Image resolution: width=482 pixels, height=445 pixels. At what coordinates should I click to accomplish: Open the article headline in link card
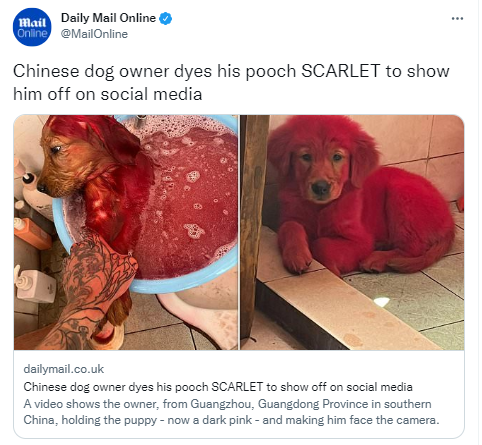pos(218,387)
